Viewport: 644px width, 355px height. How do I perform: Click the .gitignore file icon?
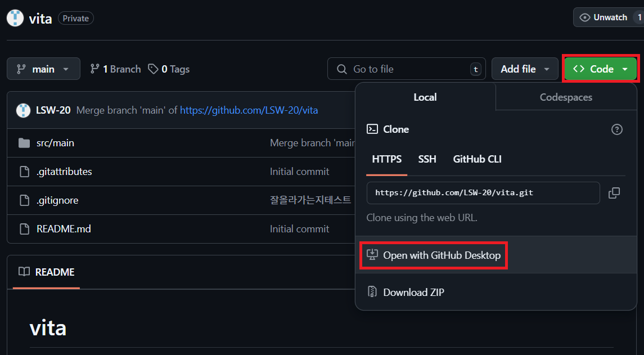click(x=24, y=200)
